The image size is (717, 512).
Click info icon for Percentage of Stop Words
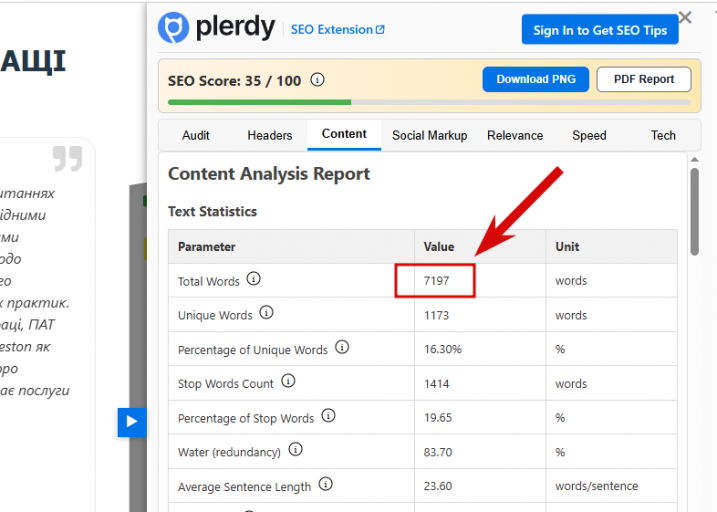point(328,416)
